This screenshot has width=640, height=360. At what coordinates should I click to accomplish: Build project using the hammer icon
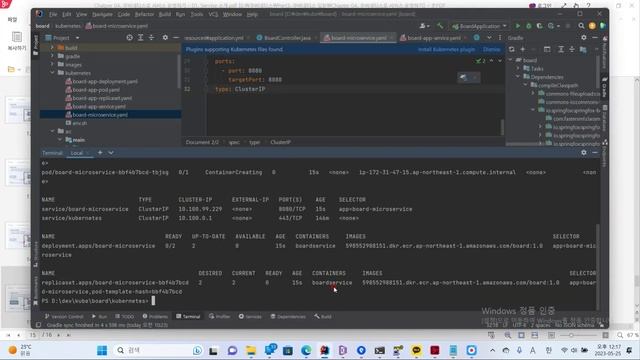click(x=440, y=26)
